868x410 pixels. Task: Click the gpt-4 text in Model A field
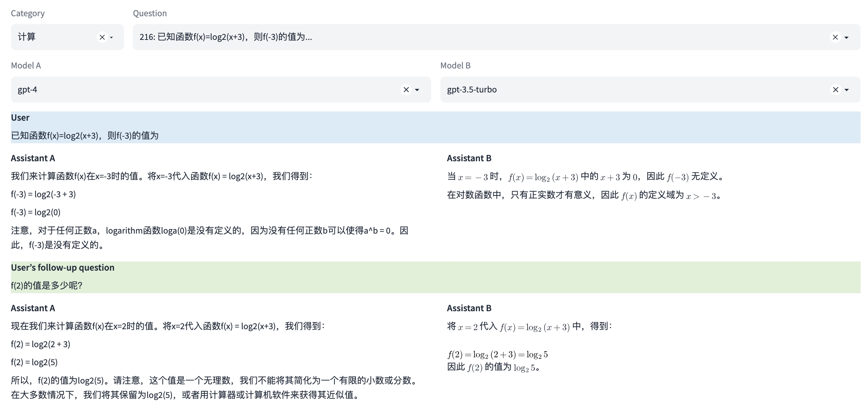pos(28,90)
